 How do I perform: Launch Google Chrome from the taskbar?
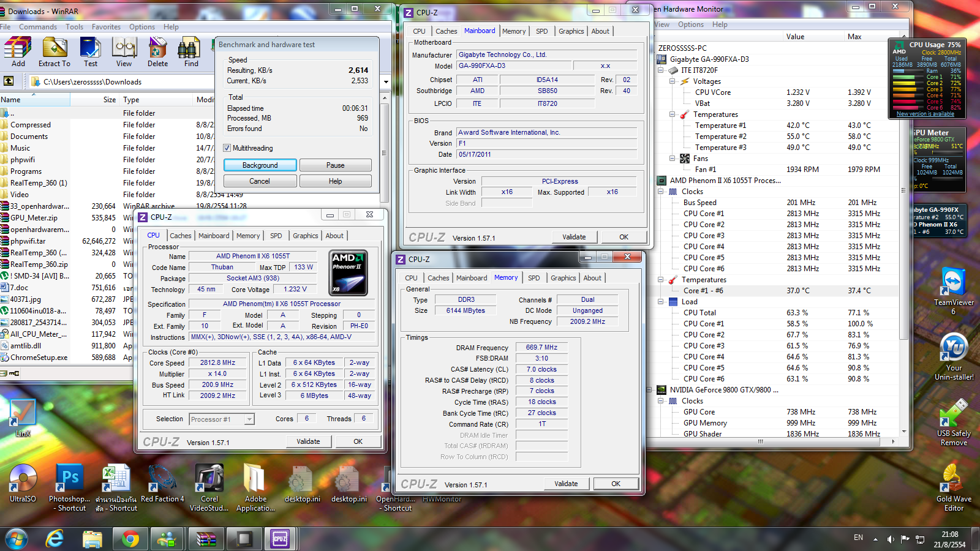[130, 539]
